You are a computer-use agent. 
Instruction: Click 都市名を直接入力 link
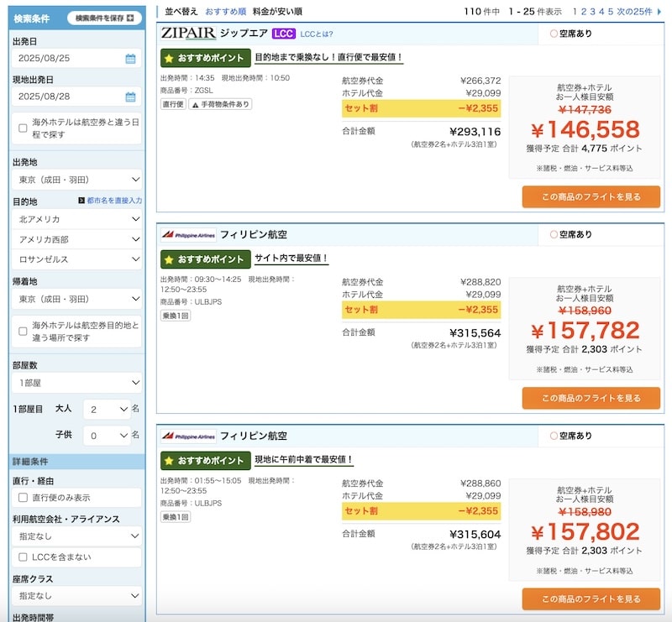click(x=114, y=200)
